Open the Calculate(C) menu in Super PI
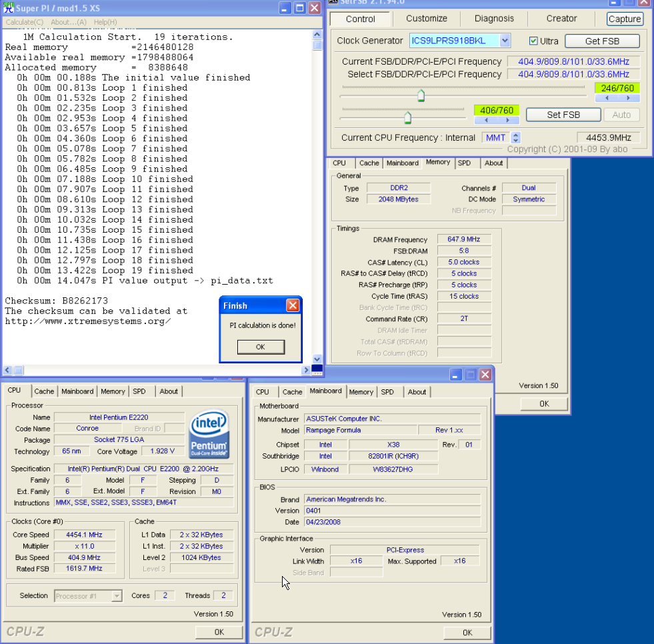This screenshot has width=654, height=644. [x=24, y=22]
